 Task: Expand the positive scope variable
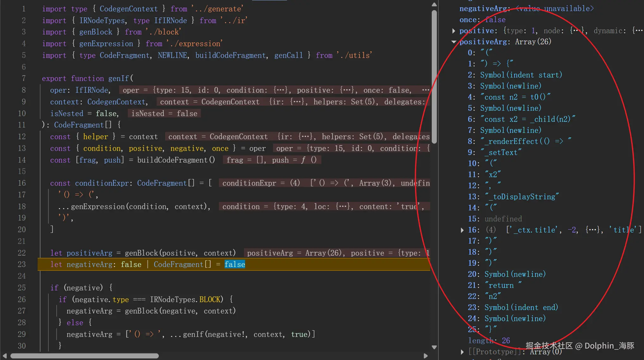coord(454,31)
